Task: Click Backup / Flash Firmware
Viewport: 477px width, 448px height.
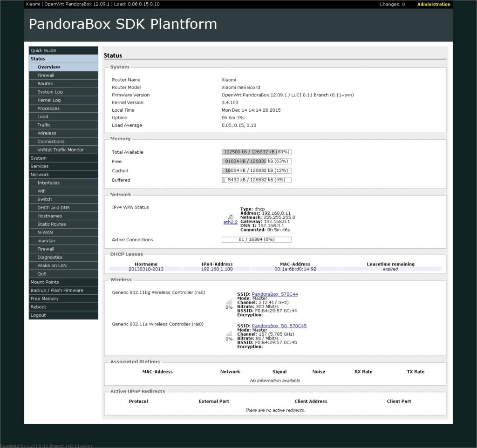Action: point(57,291)
